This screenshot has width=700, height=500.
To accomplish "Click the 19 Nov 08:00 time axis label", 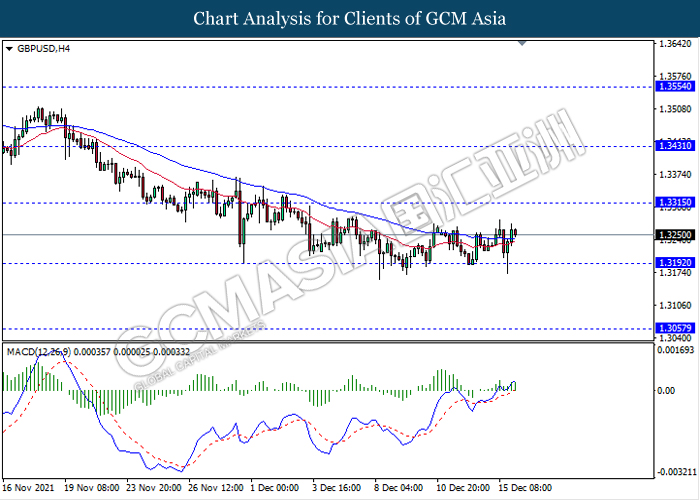I will (x=92, y=488).
